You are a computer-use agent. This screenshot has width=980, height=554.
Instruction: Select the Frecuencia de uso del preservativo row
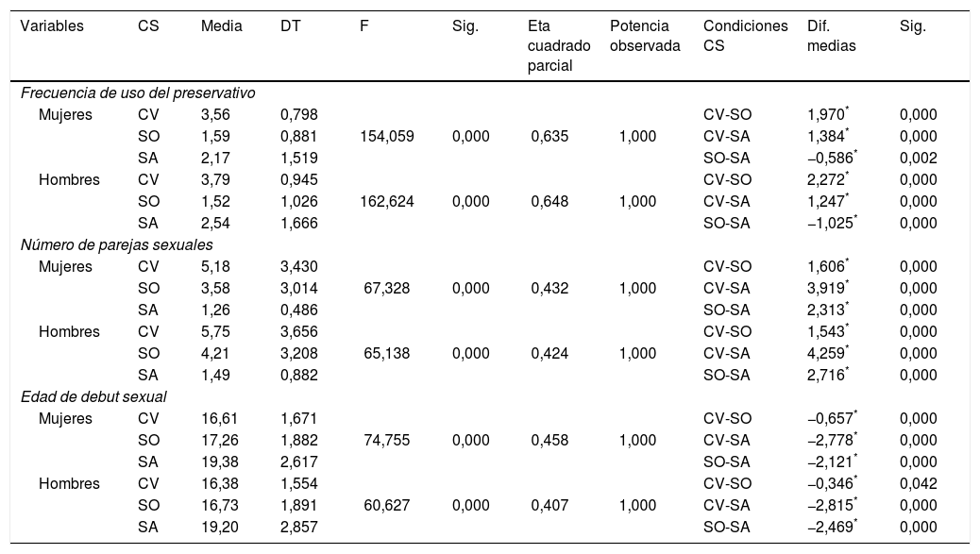[x=139, y=93]
